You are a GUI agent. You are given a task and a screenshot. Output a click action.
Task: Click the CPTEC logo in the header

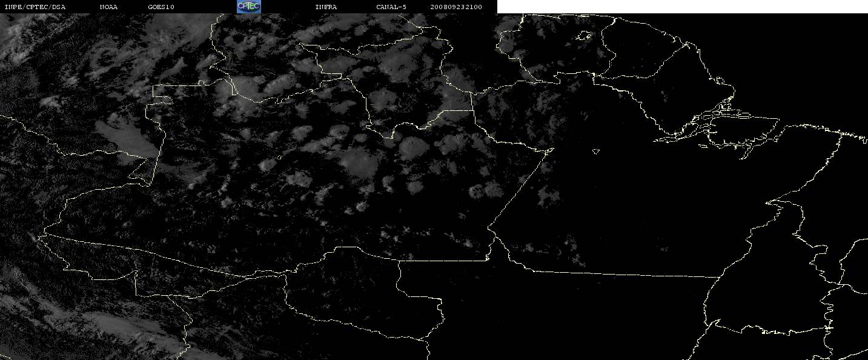click(248, 7)
